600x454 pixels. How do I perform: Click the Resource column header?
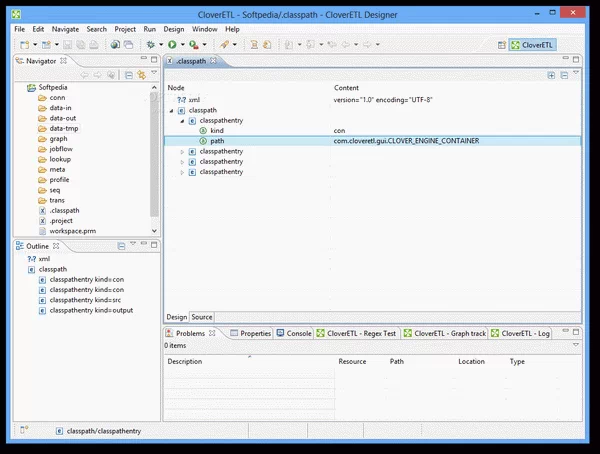click(x=352, y=361)
